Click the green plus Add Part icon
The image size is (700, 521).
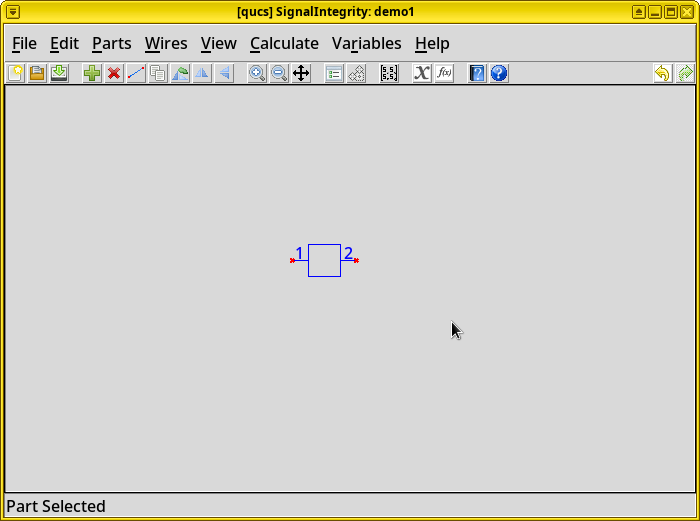[x=92, y=73]
